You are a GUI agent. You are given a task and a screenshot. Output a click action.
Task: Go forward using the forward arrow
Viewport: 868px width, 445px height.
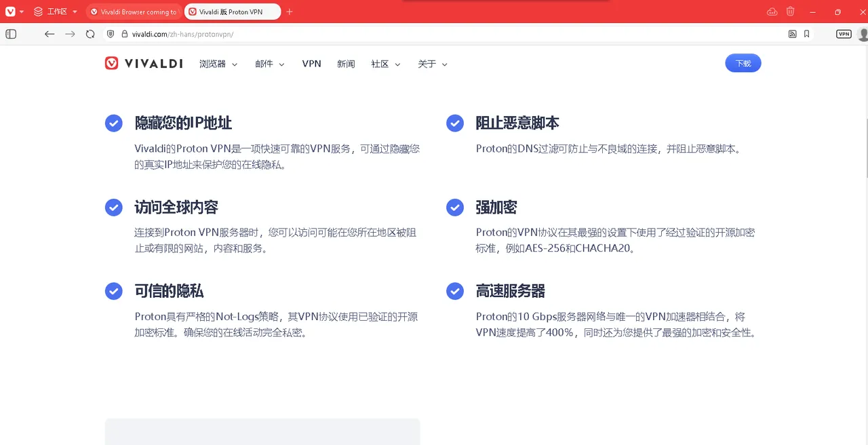click(70, 34)
